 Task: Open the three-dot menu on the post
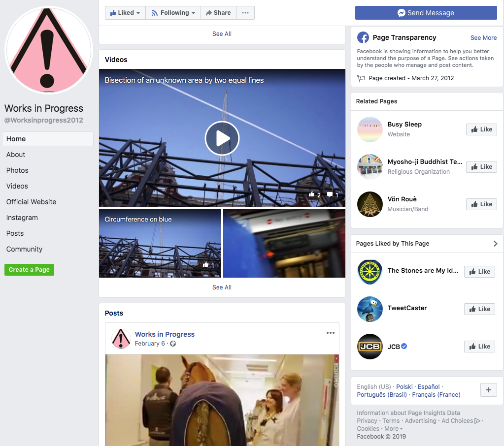[330, 333]
